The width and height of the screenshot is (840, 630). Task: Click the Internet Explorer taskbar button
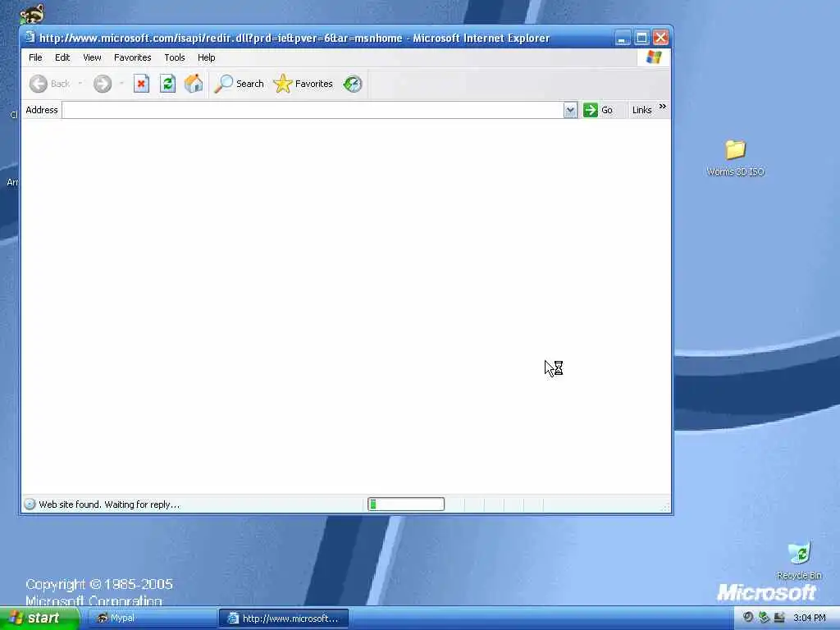pyautogui.click(x=284, y=619)
